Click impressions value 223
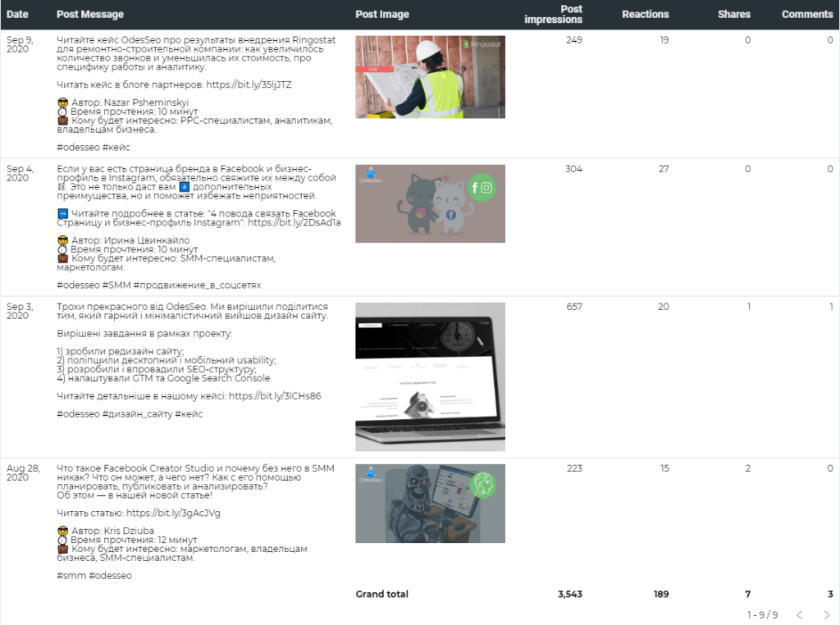Viewport: 840px width, 625px height. click(574, 468)
